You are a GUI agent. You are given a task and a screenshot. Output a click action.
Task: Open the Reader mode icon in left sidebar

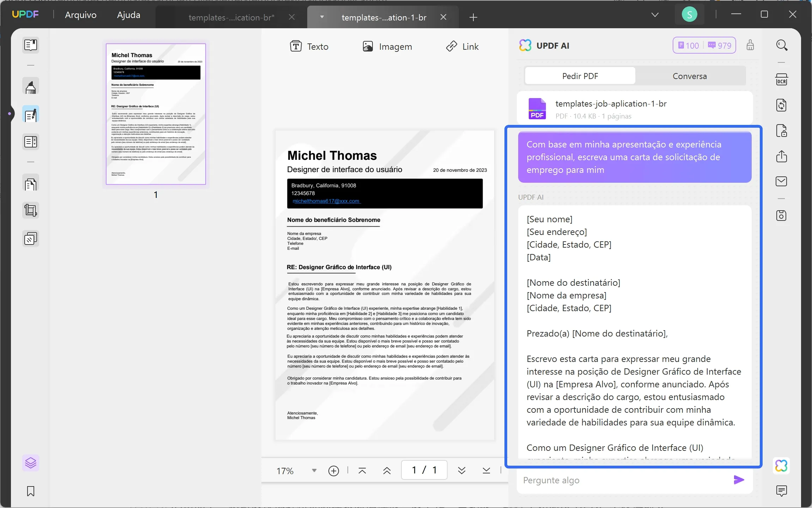(x=31, y=45)
